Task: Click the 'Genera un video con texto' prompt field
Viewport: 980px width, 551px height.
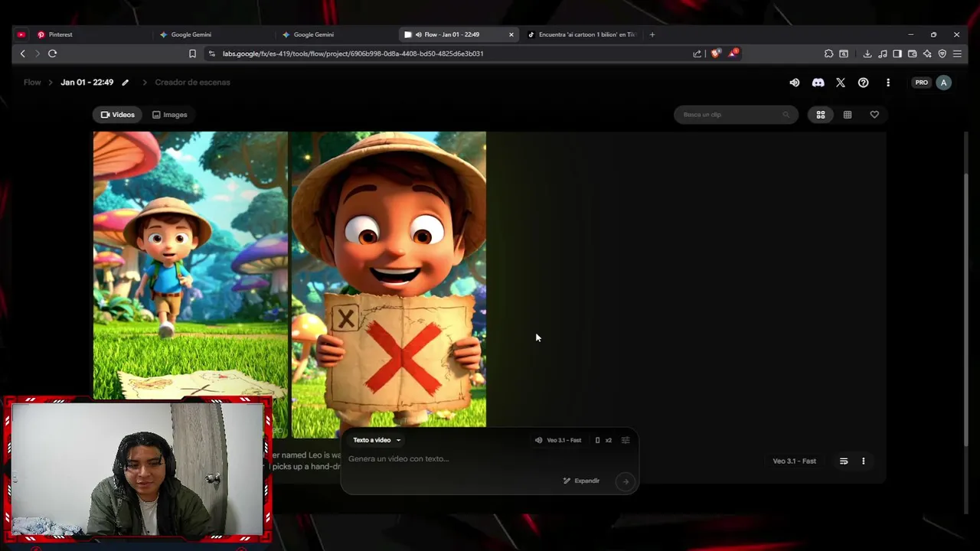Action: [x=488, y=459]
